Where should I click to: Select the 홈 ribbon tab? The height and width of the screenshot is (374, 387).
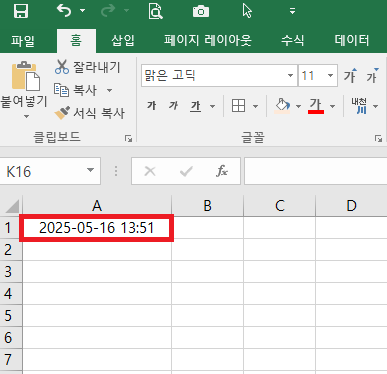click(76, 41)
